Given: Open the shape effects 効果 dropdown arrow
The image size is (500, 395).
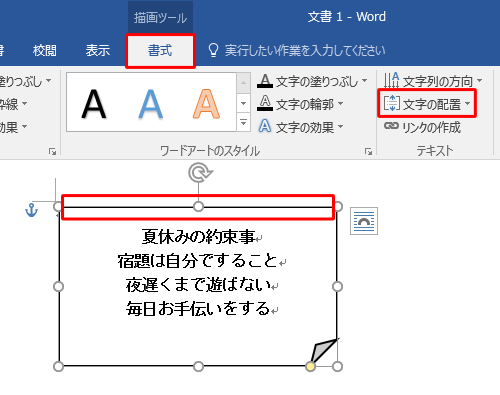Looking at the screenshot, I should [24, 127].
